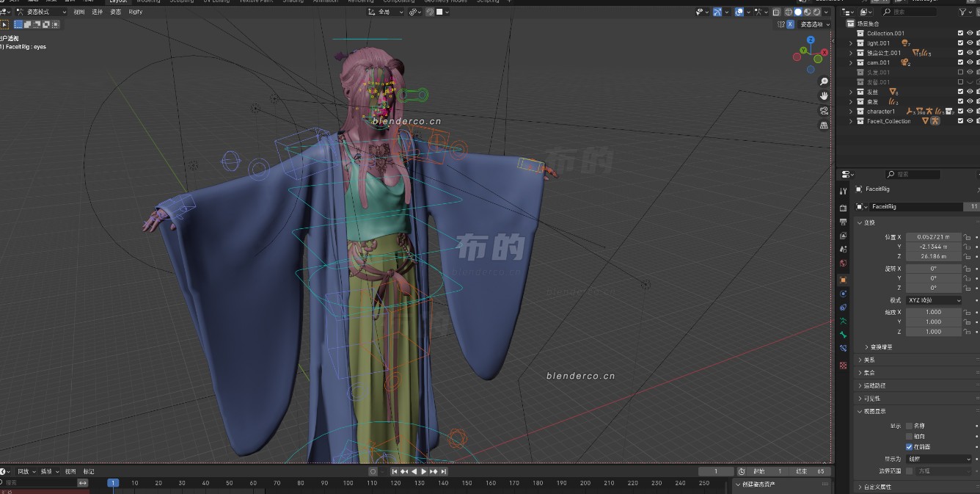
Task: Hide character1 with its eye icon
Action: (970, 111)
